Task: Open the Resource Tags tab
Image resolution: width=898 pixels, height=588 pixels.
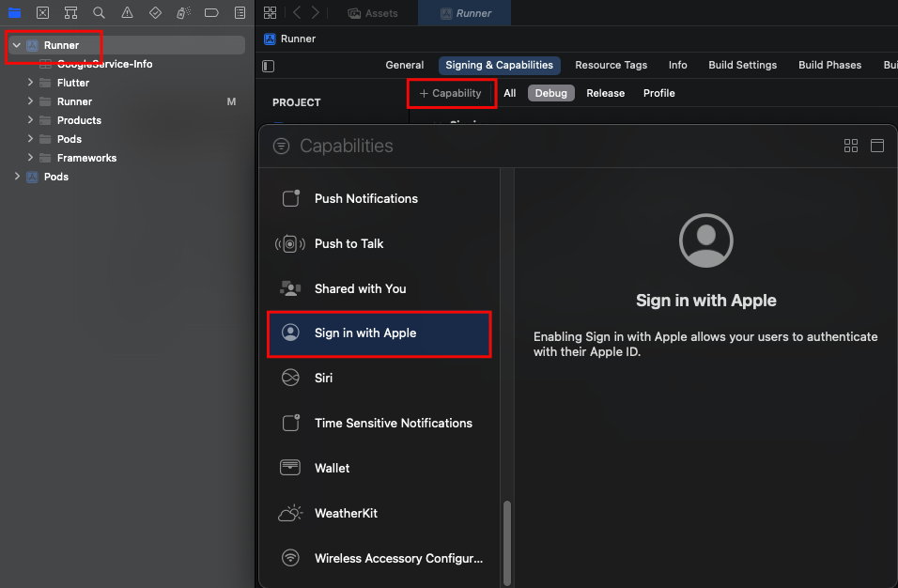Action: point(612,65)
